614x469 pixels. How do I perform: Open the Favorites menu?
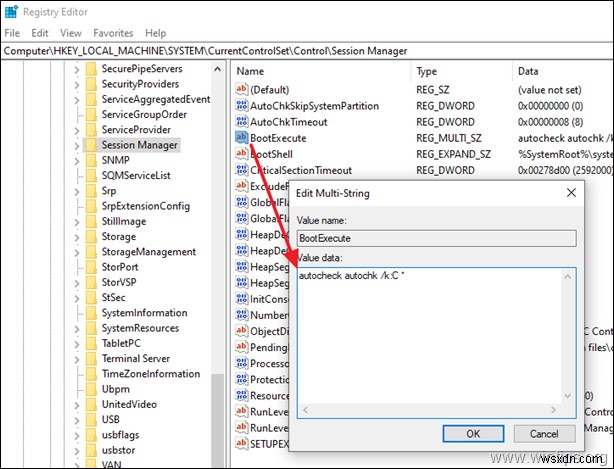pyautogui.click(x=113, y=33)
